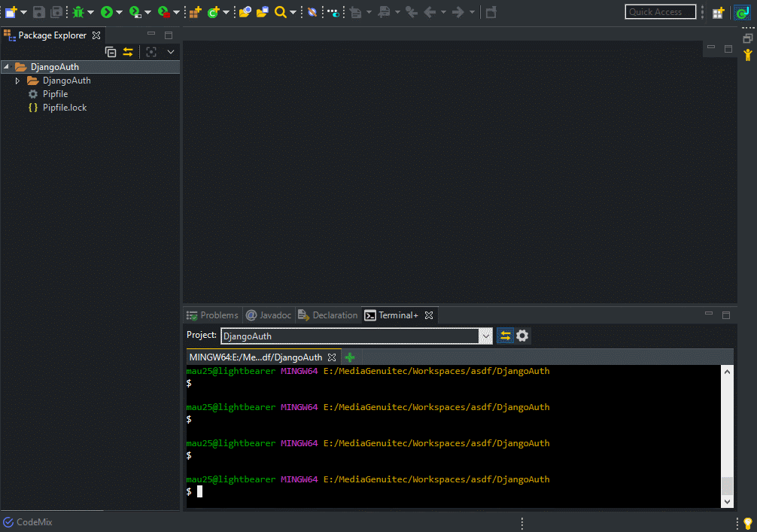Click the lightbulb icon in status bar
This screenshot has height=532, width=757.
pos(747,523)
